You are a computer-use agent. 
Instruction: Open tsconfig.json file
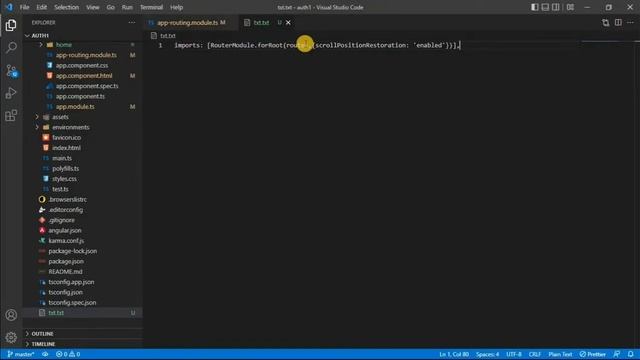pos(65,292)
